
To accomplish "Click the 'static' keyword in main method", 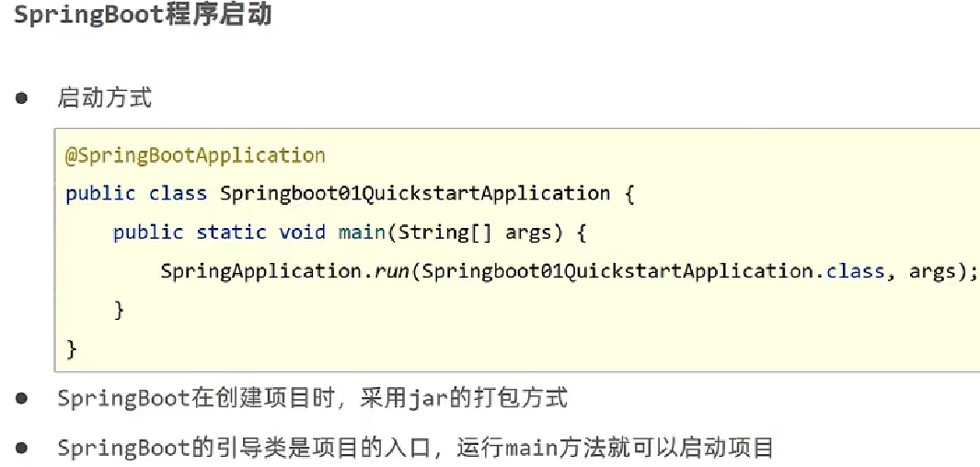I will pyautogui.click(x=231, y=233).
